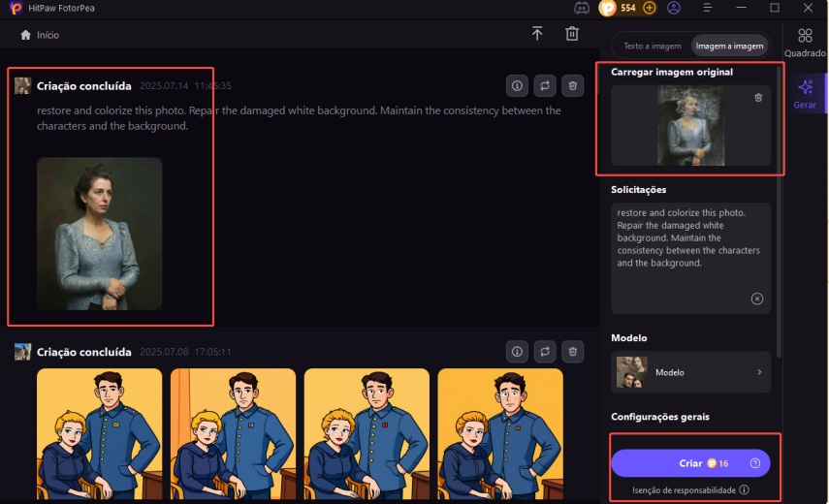Go back to Início

[40, 35]
